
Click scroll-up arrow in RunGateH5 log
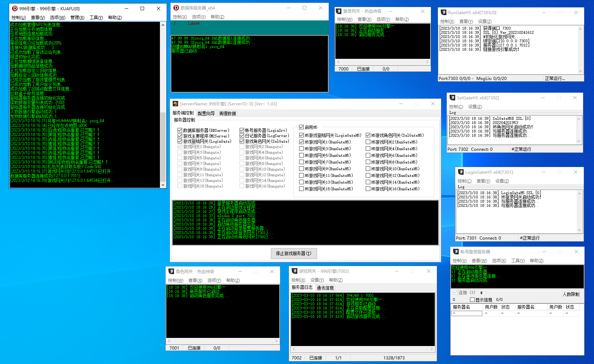click(x=580, y=28)
